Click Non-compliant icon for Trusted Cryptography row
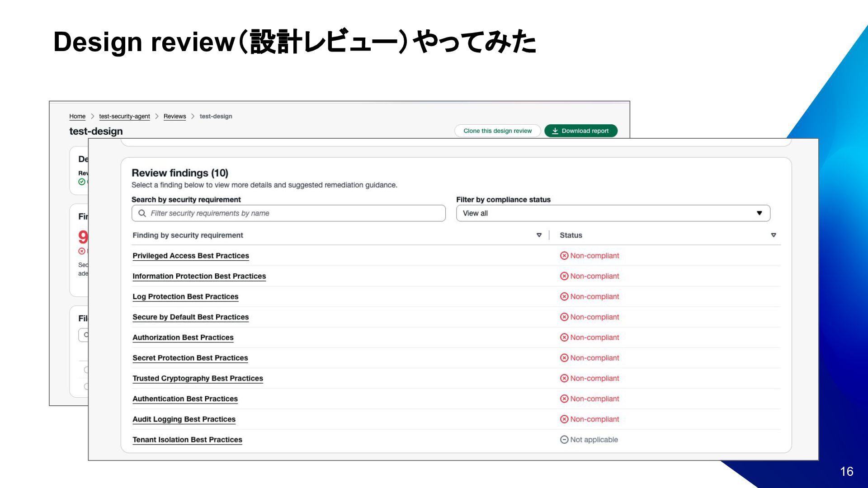 pyautogui.click(x=564, y=378)
